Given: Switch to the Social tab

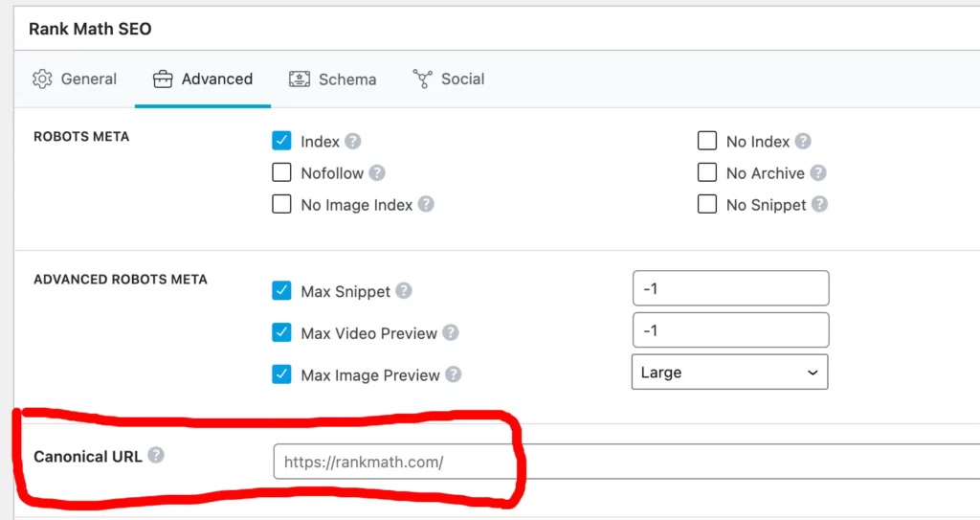Looking at the screenshot, I should point(449,79).
